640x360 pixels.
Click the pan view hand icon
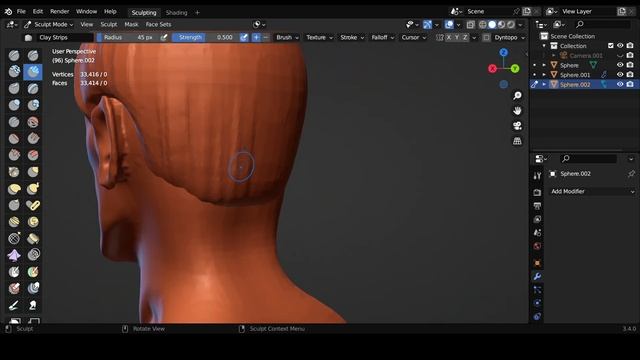click(x=517, y=111)
